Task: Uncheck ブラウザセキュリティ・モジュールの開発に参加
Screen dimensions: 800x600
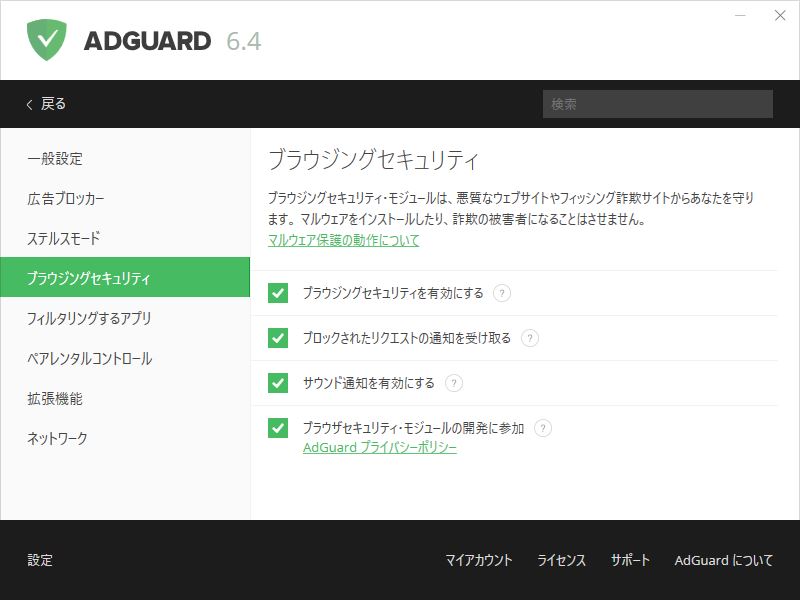Action: tap(278, 428)
